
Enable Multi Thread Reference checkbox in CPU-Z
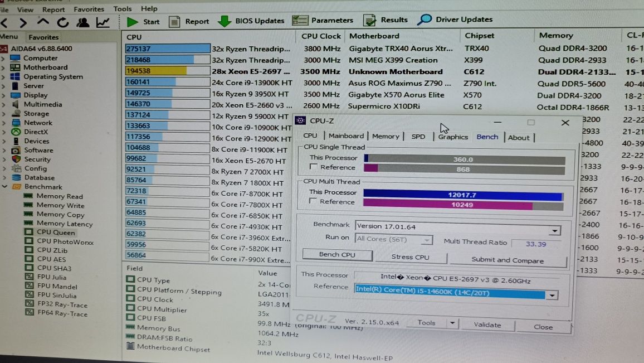313,201
